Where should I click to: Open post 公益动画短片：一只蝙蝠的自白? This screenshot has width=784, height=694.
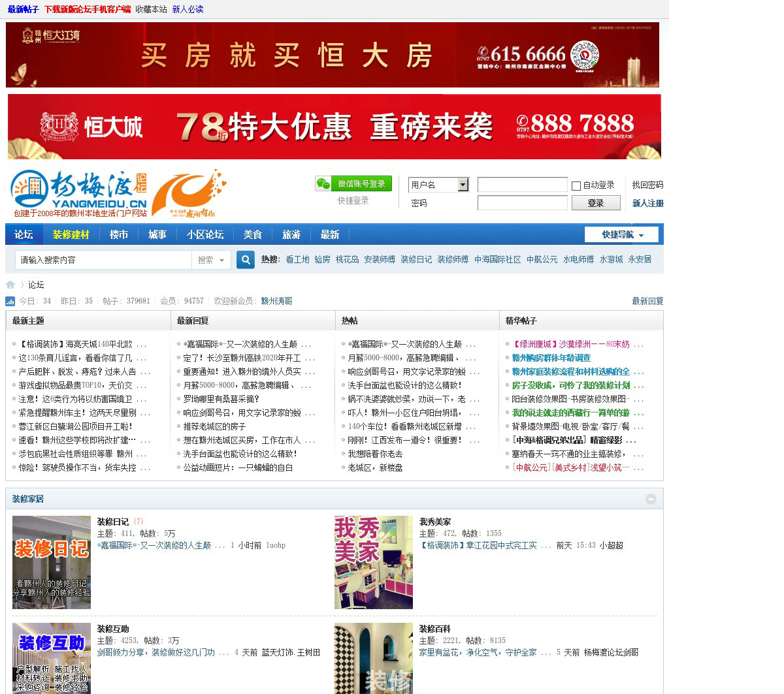click(238, 467)
